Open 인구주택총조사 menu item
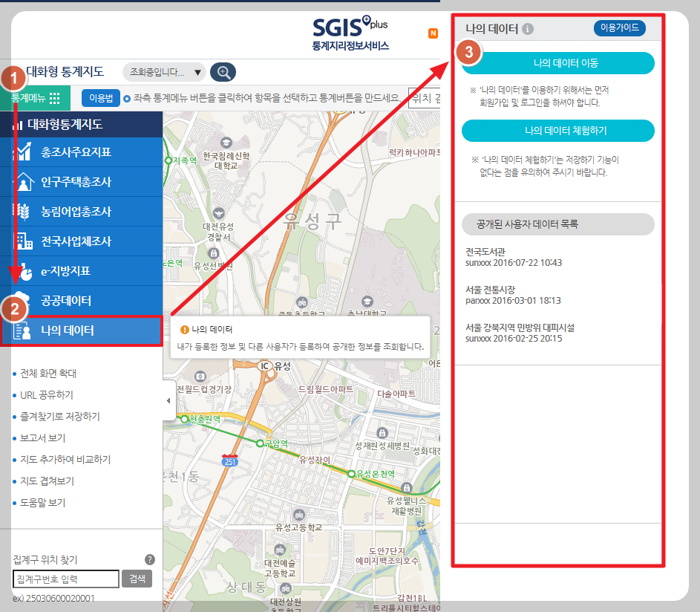 (x=81, y=182)
